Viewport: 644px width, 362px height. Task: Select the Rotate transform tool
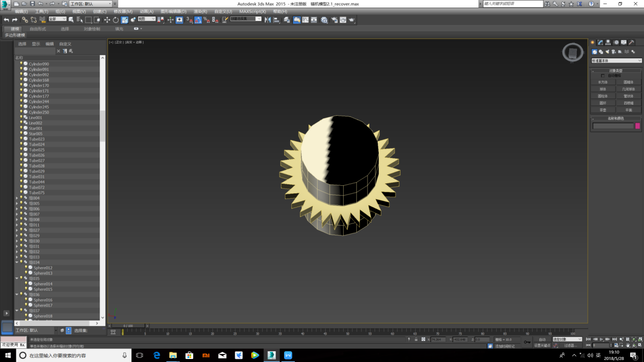click(x=115, y=20)
